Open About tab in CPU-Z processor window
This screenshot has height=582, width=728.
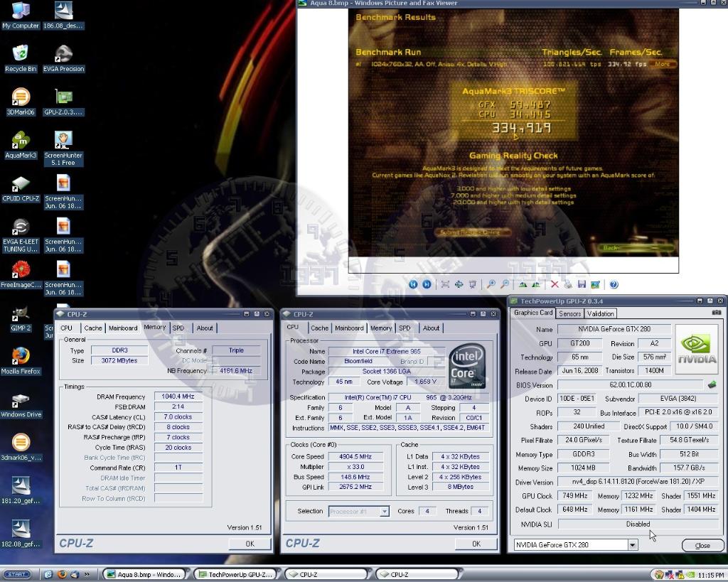431,328
